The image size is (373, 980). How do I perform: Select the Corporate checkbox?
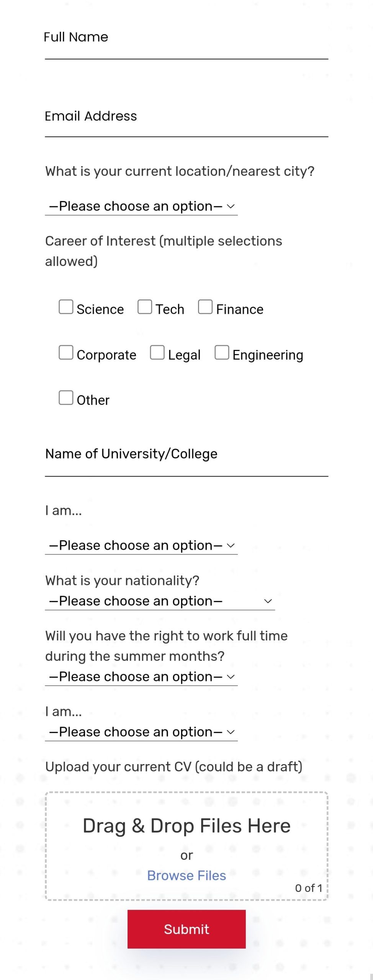point(66,353)
